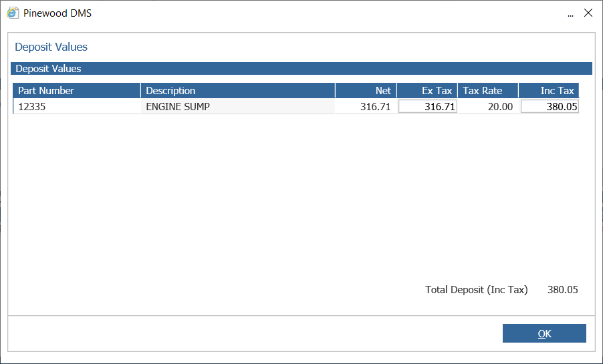Screen dimensions: 603x364
Task: Click the Pinewood DMS app icon
Action: coord(13,13)
